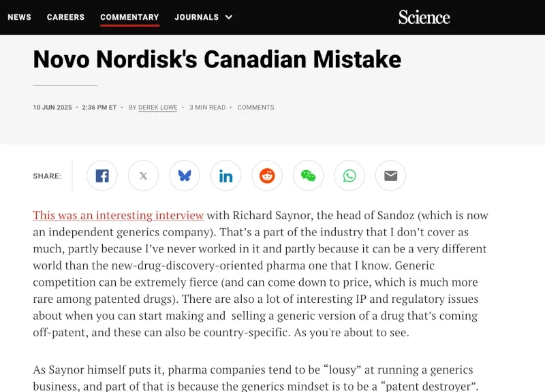
Task: Share article on LinkedIn
Action: click(225, 176)
